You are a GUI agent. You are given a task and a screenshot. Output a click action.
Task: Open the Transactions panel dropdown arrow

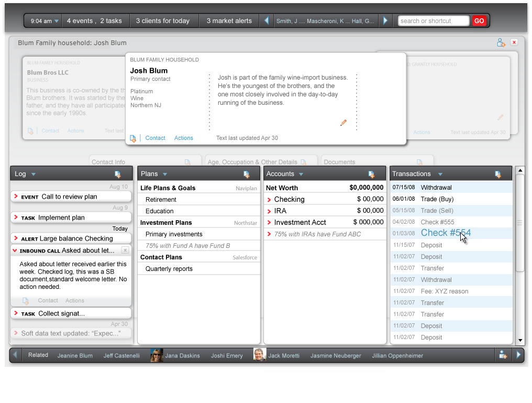(440, 174)
